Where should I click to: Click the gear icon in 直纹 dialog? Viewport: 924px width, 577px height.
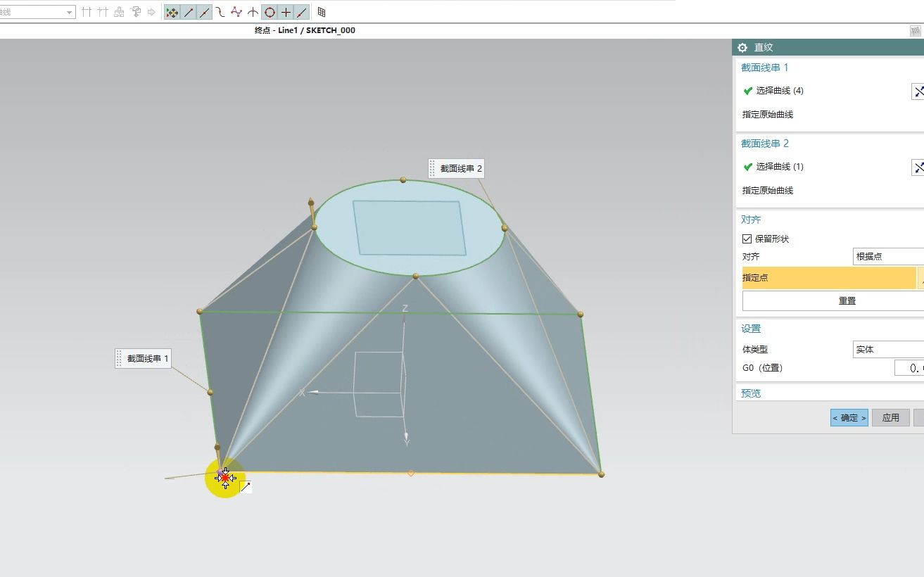point(742,48)
